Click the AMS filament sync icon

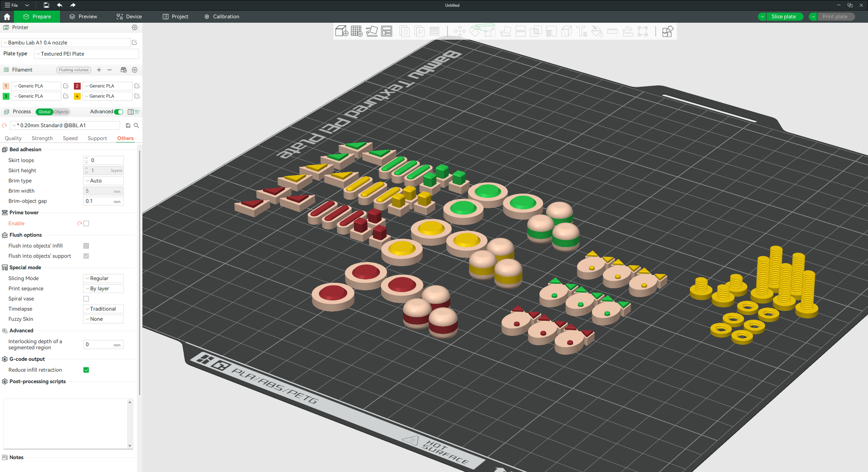[124, 70]
